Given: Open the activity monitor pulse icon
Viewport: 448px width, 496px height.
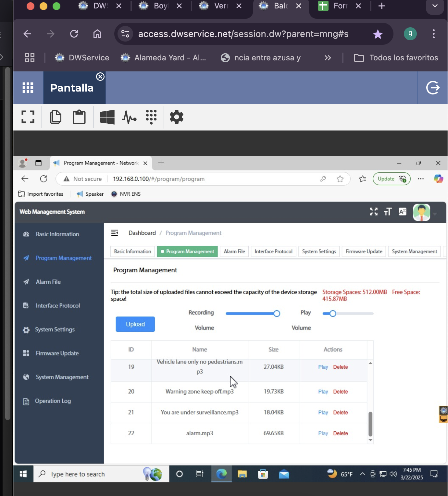Looking at the screenshot, I should pyautogui.click(x=129, y=117).
